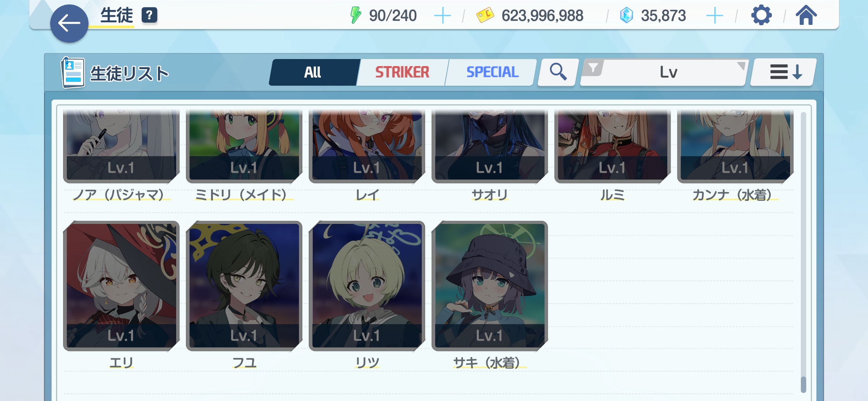Image resolution: width=868 pixels, height=401 pixels.
Task: Toggle sort direction with the arrow-lines button
Action: tap(786, 72)
